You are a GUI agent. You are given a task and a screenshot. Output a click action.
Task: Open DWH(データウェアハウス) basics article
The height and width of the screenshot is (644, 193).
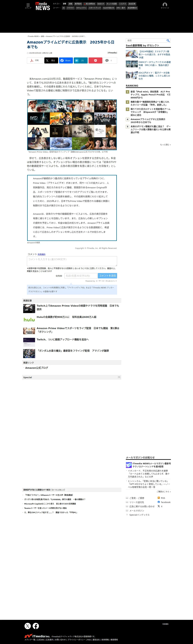point(155,65)
